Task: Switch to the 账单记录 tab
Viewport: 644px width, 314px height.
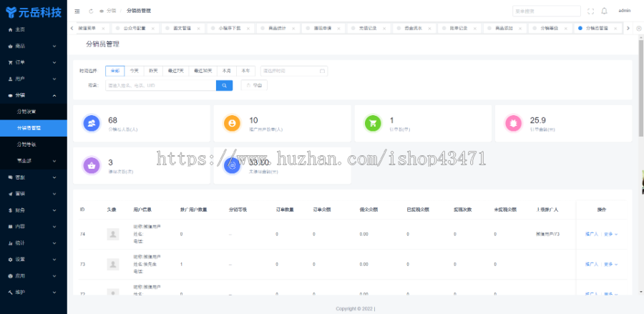Action: 459,29
